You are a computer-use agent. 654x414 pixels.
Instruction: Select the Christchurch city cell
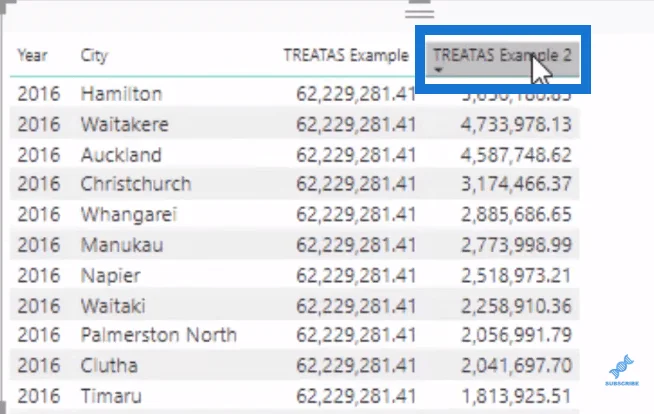pyautogui.click(x=136, y=184)
